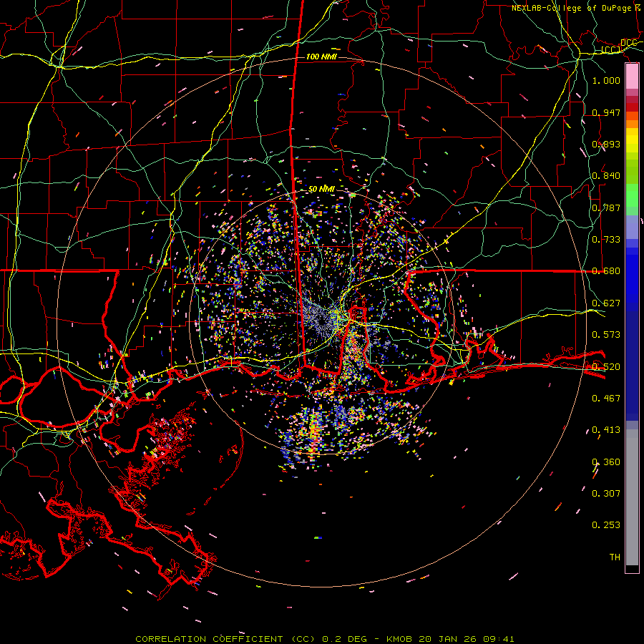Select the periwinkle color bar segment
Image resolution: width=644 pixels, height=644 pixels.
click(x=632, y=227)
